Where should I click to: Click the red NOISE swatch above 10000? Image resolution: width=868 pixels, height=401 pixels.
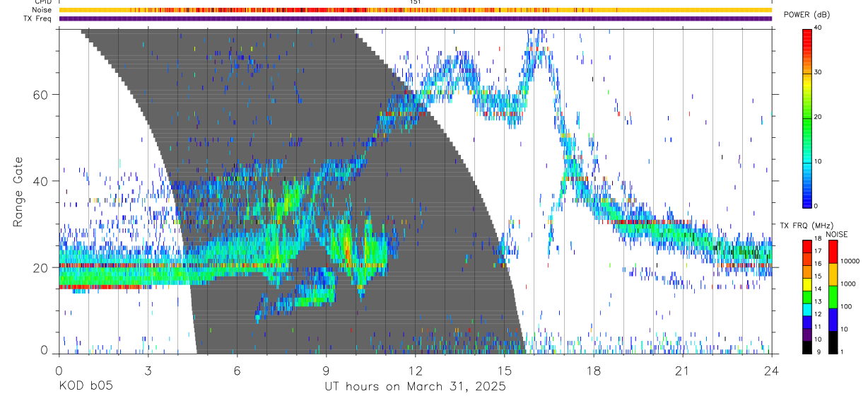[833, 252]
